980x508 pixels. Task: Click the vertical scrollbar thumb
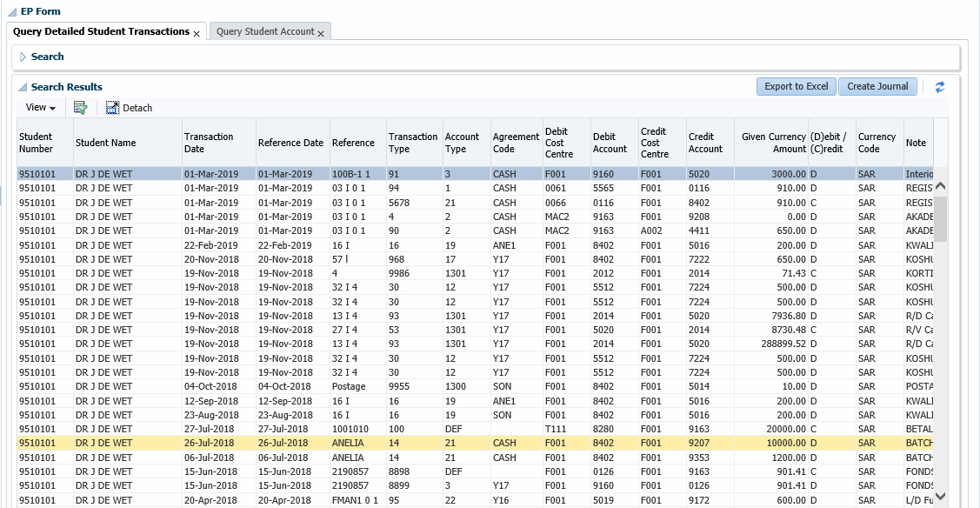point(940,217)
